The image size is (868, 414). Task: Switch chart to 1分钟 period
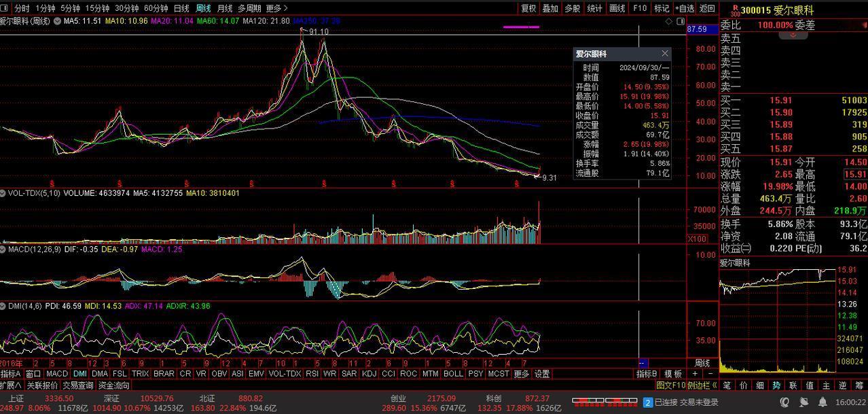tap(46, 8)
